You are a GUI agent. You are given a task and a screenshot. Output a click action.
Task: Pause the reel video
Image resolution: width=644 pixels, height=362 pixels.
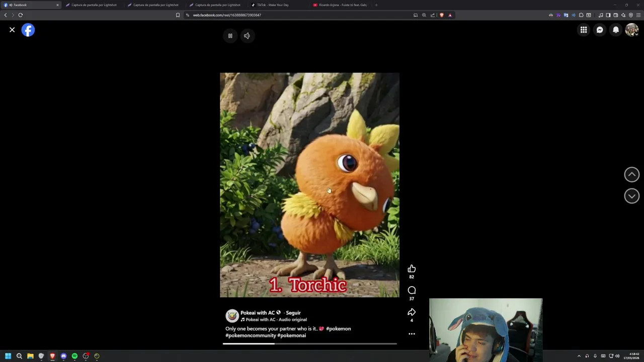[x=230, y=36]
